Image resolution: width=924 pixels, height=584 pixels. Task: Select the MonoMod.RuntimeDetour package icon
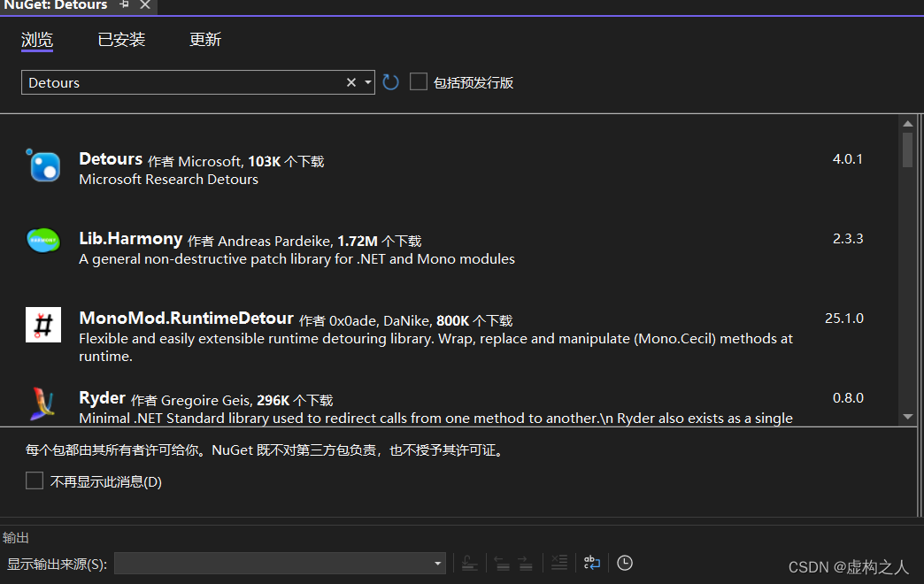pos(43,325)
